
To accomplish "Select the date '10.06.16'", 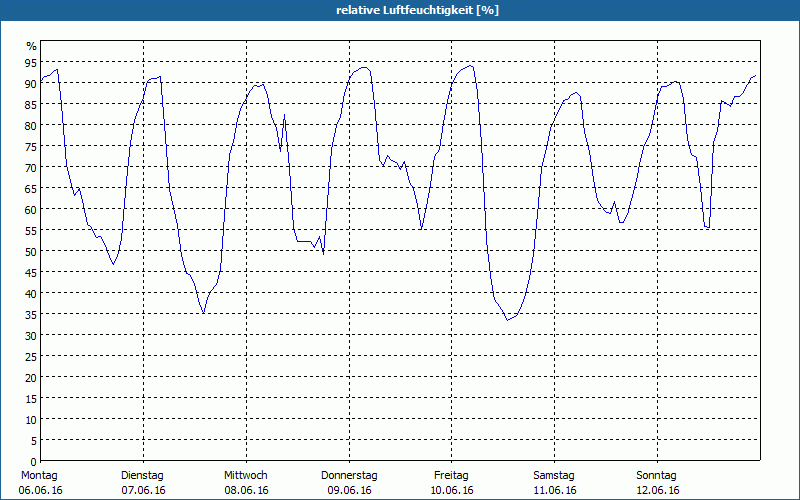I will (452, 490).
